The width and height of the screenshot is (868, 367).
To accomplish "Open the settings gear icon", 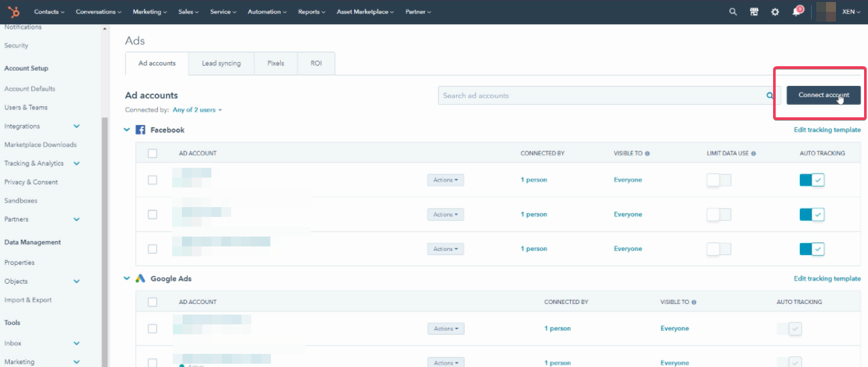I will coord(775,12).
